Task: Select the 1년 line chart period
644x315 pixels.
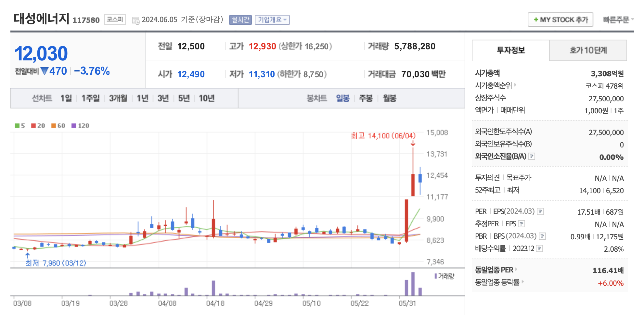Action: [142, 98]
